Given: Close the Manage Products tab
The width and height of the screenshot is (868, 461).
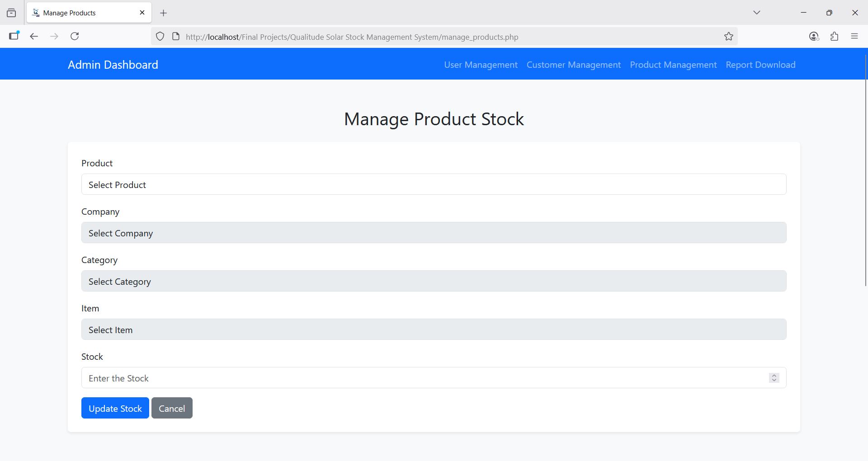Looking at the screenshot, I should (142, 13).
